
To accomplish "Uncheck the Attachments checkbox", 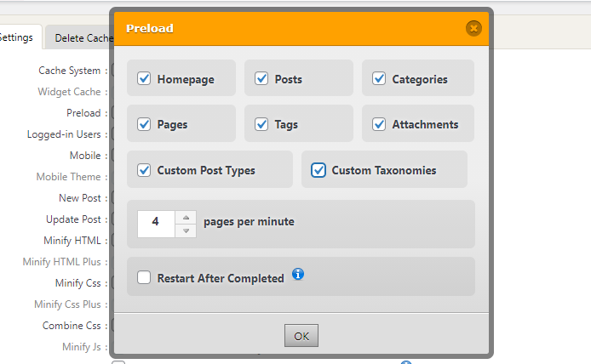I will click(x=379, y=124).
